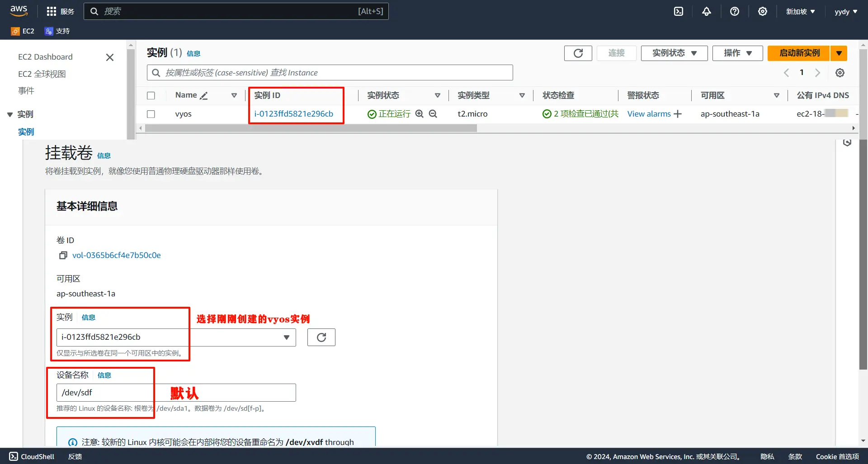
Task: Click 信息 link next to 挂载卷
Action: [x=104, y=156]
